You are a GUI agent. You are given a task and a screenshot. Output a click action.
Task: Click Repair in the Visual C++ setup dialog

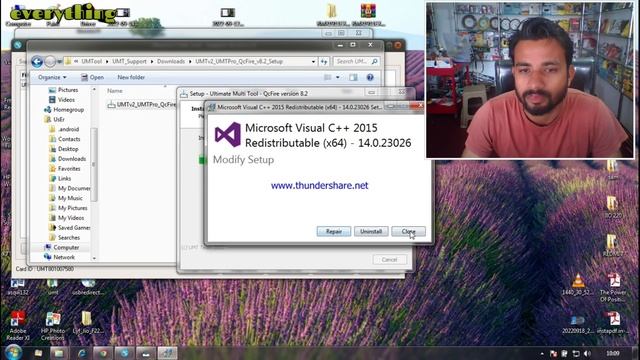click(333, 231)
